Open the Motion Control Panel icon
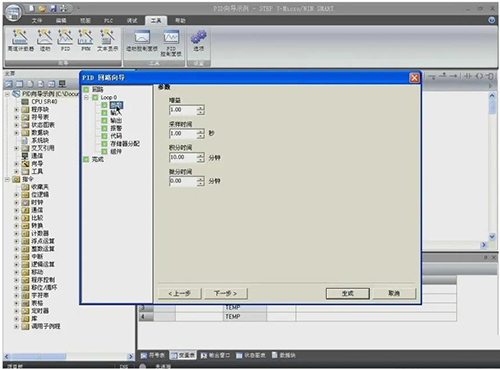 coord(142,41)
